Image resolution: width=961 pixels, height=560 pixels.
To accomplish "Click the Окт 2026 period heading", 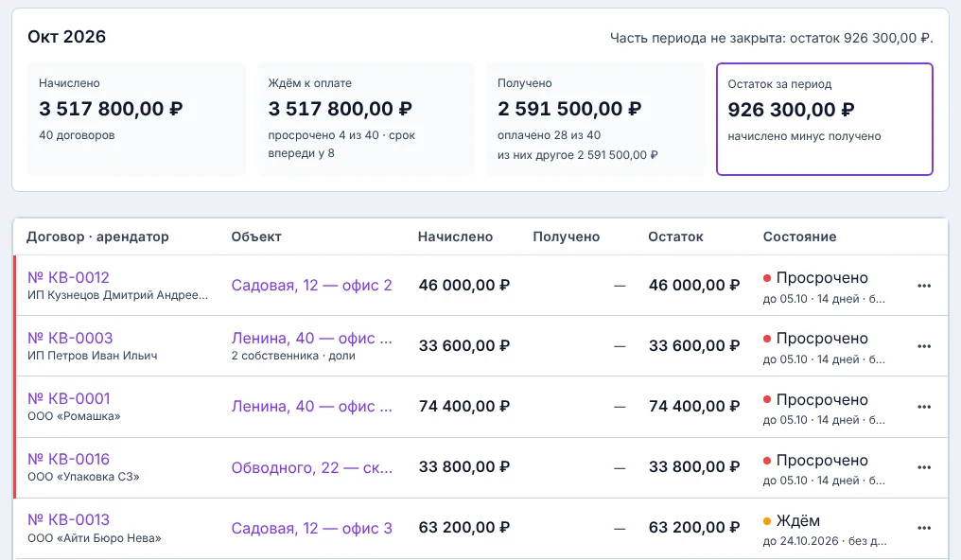I will [67, 37].
